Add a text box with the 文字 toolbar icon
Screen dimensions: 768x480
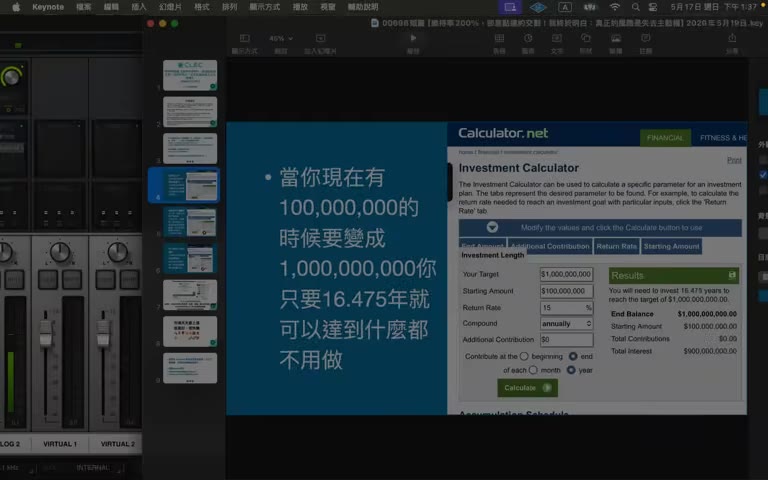click(x=557, y=38)
